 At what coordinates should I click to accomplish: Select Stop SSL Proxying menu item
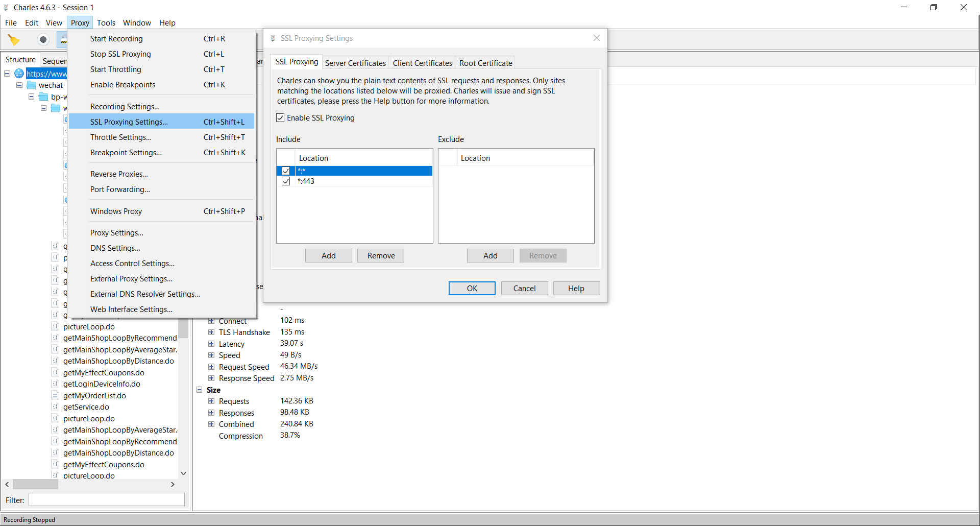[x=161, y=54]
